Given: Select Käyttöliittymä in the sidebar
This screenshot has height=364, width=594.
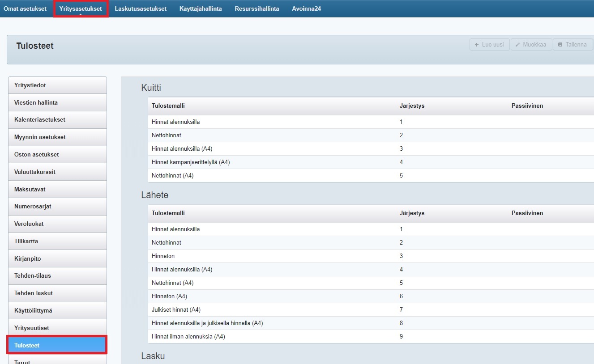Looking at the screenshot, I should coord(57,311).
